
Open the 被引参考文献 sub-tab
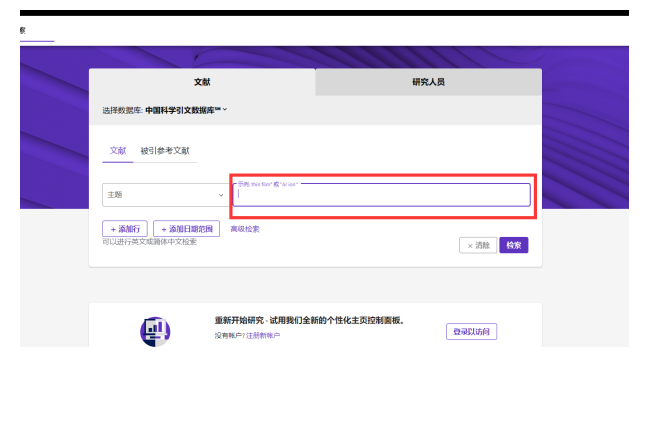[165, 150]
